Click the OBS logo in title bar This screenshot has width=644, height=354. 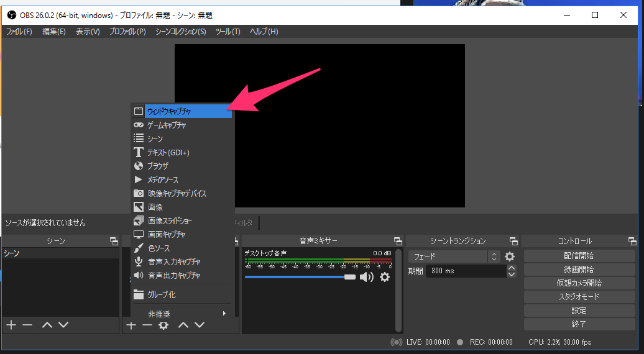12,15
